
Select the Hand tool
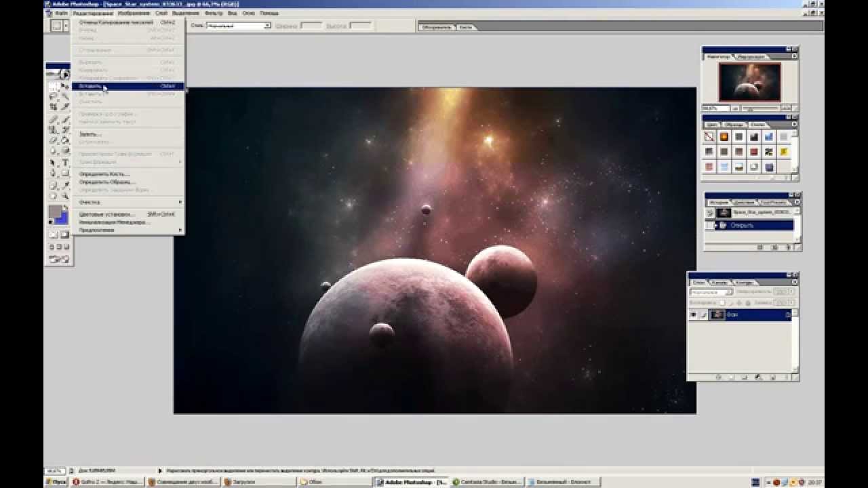(54, 195)
